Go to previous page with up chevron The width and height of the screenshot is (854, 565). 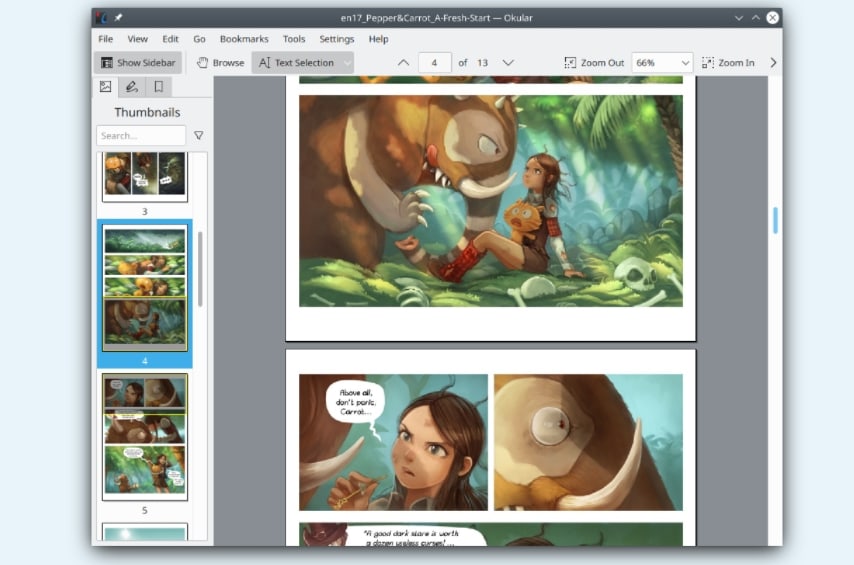[403, 63]
